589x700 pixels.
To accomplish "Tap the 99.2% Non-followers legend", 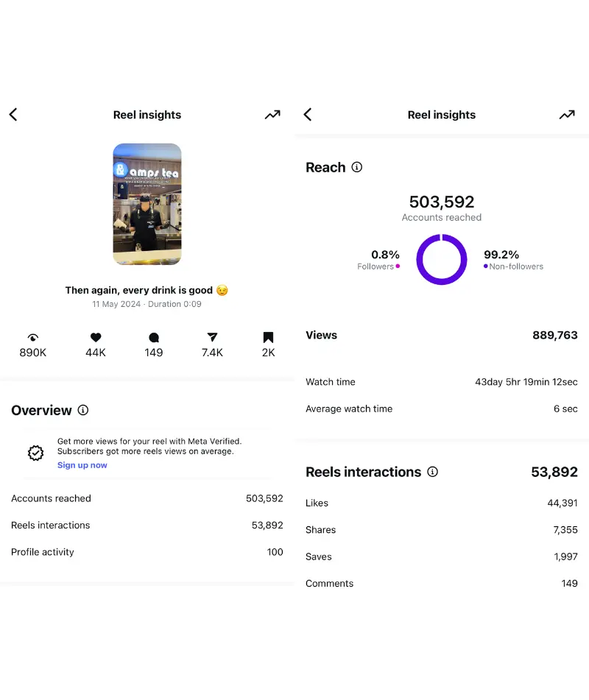I will point(512,260).
